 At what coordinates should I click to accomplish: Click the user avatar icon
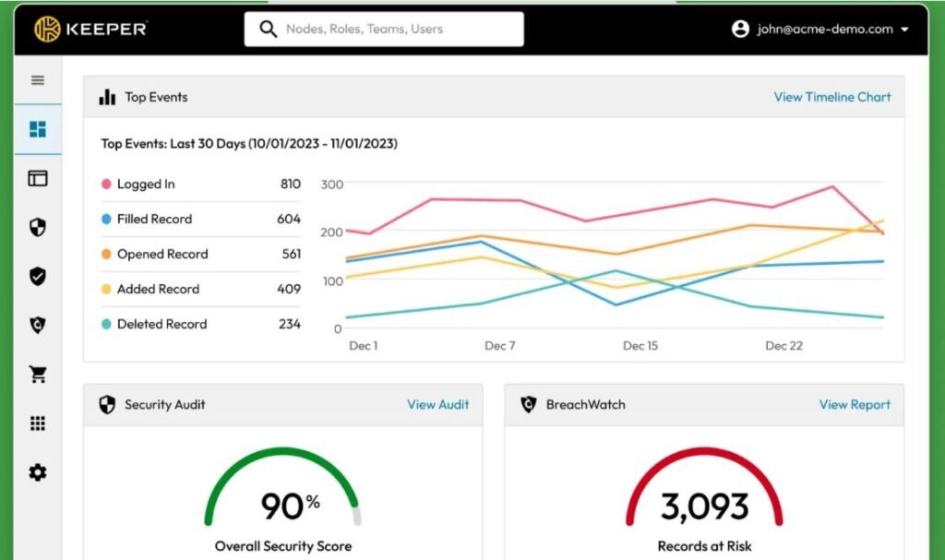740,29
